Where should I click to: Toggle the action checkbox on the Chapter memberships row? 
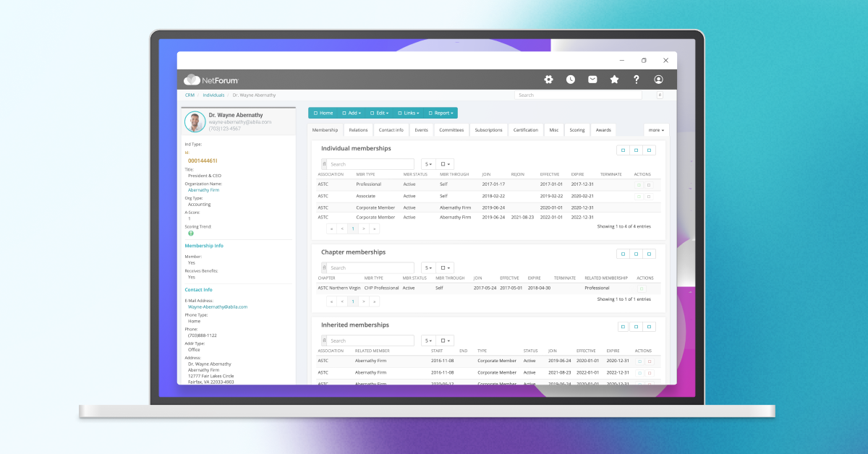(x=642, y=288)
